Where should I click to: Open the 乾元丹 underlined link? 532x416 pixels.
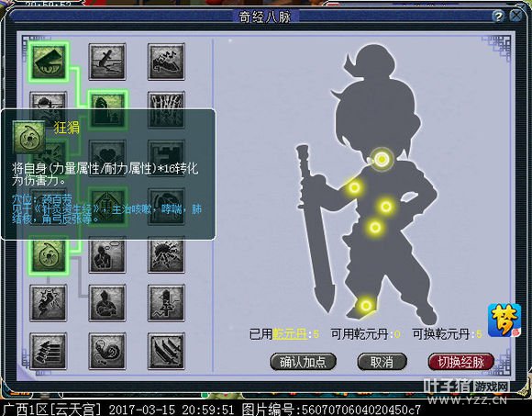pos(290,334)
